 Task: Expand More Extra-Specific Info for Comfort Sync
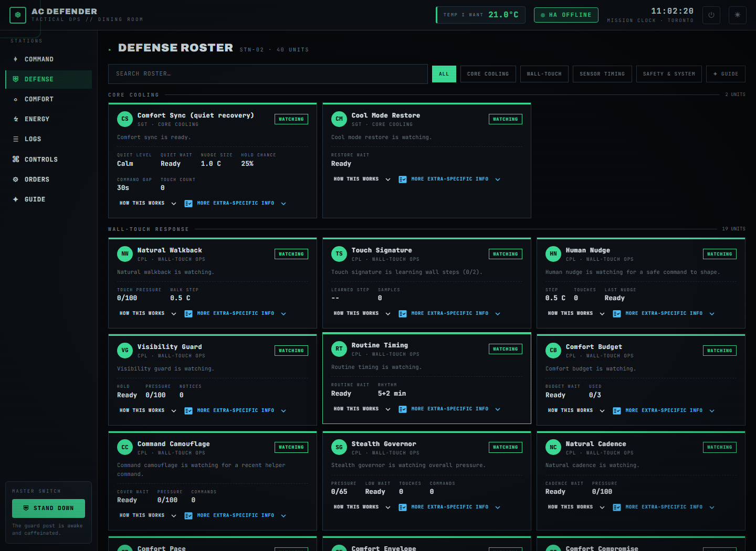235,204
